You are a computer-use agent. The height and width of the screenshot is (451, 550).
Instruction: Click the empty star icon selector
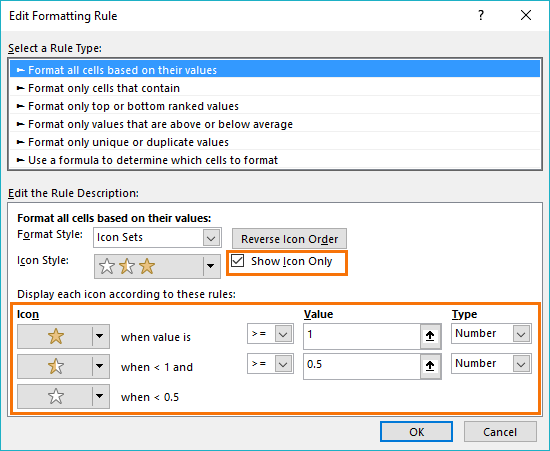63,397
